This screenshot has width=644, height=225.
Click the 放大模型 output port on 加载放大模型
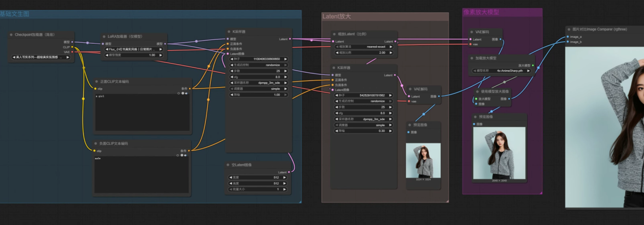533,65
